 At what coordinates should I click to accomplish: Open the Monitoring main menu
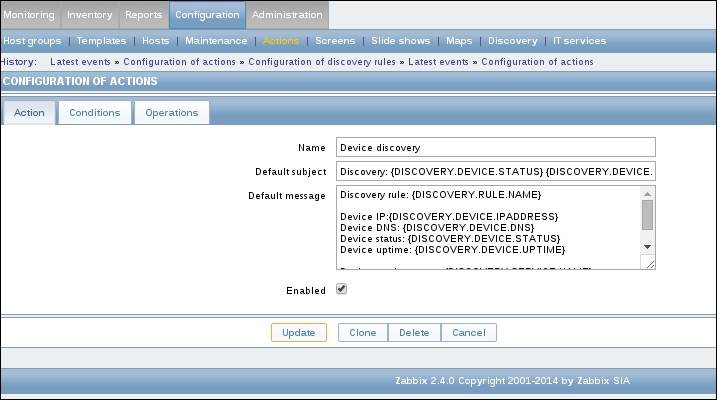tap(30, 15)
